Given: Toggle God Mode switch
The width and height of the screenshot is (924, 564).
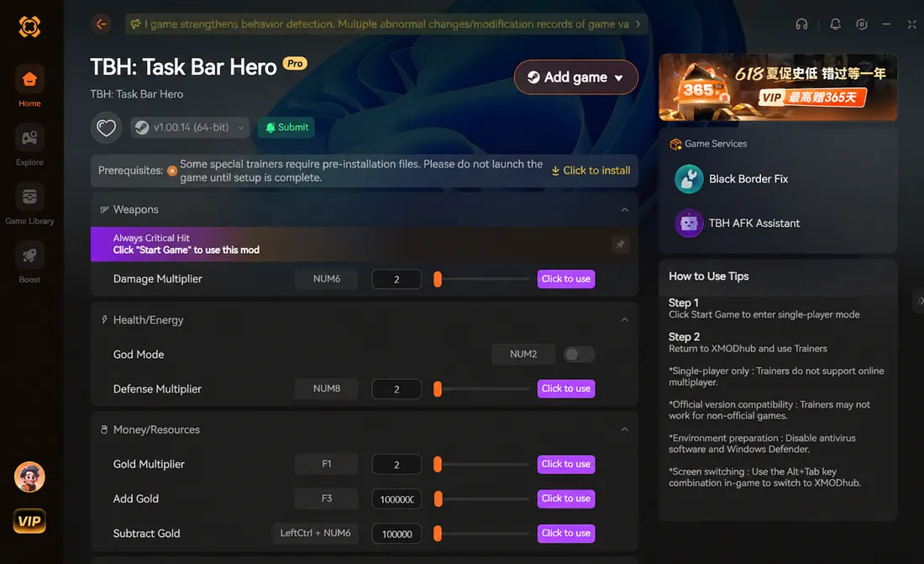Looking at the screenshot, I should coord(579,354).
